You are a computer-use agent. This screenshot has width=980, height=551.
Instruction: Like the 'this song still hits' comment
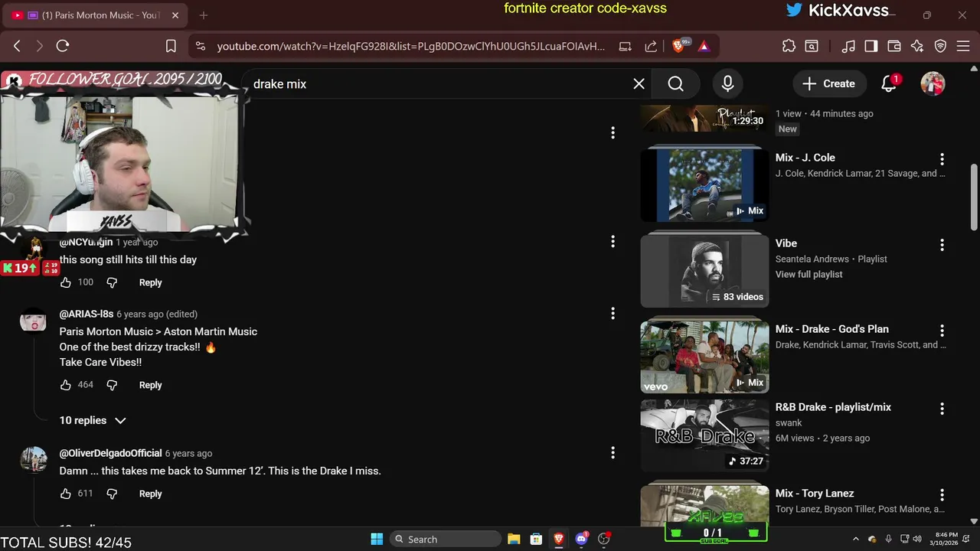(x=66, y=282)
